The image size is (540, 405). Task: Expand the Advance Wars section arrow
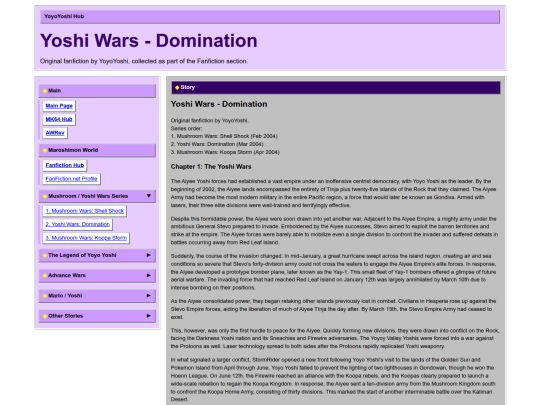coord(149,275)
